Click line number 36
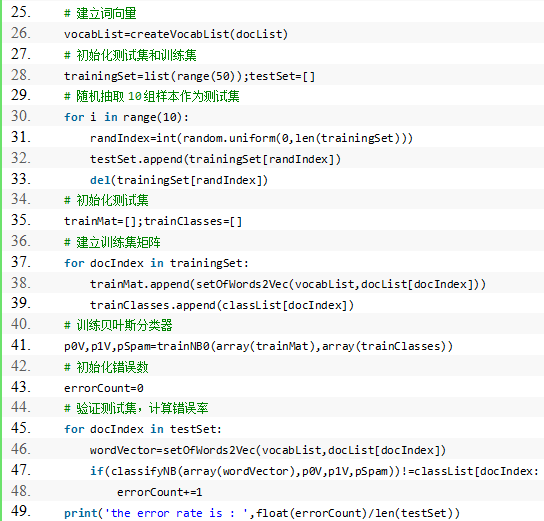544x521 pixels. click(x=21, y=241)
